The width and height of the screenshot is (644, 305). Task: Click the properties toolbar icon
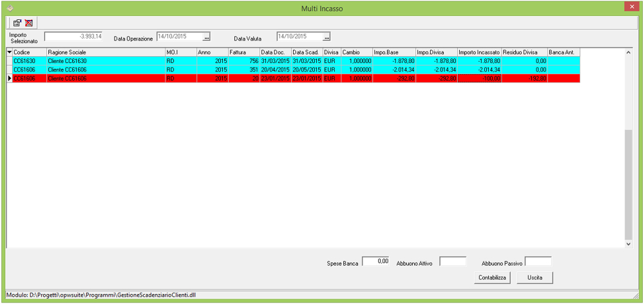[x=17, y=22]
